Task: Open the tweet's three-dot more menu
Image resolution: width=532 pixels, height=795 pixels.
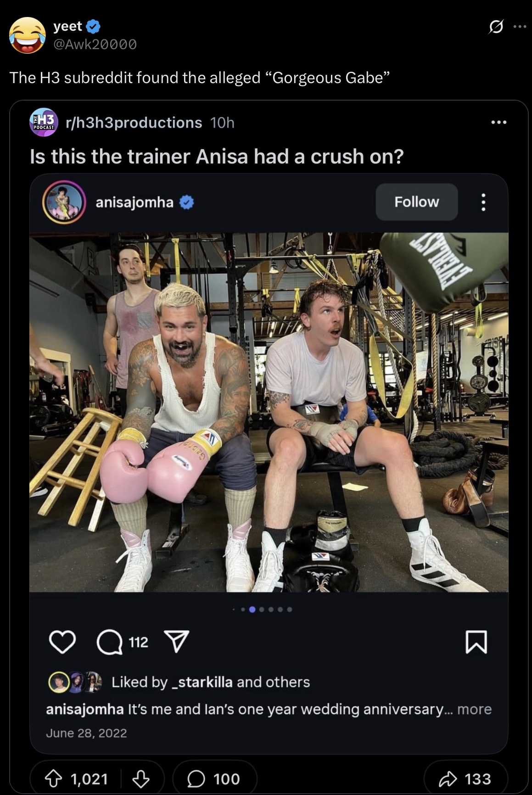Action: [520, 27]
